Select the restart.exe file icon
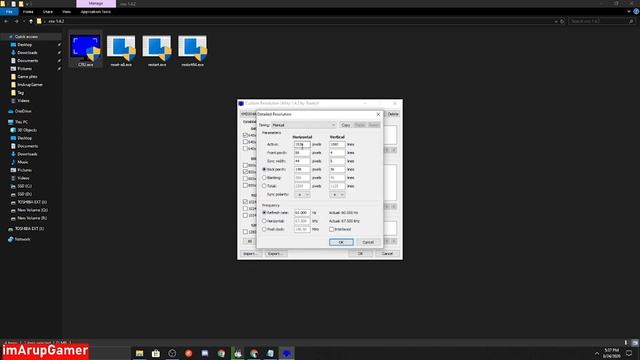 [157, 50]
